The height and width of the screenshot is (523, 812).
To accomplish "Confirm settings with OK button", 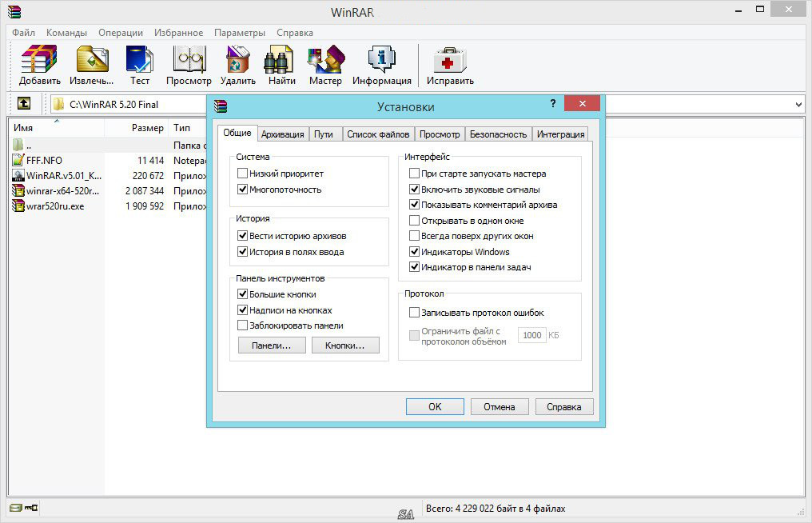I will (435, 407).
